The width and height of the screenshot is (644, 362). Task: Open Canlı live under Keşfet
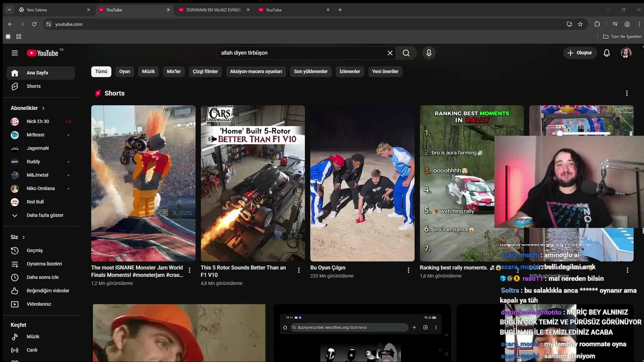[41, 350]
